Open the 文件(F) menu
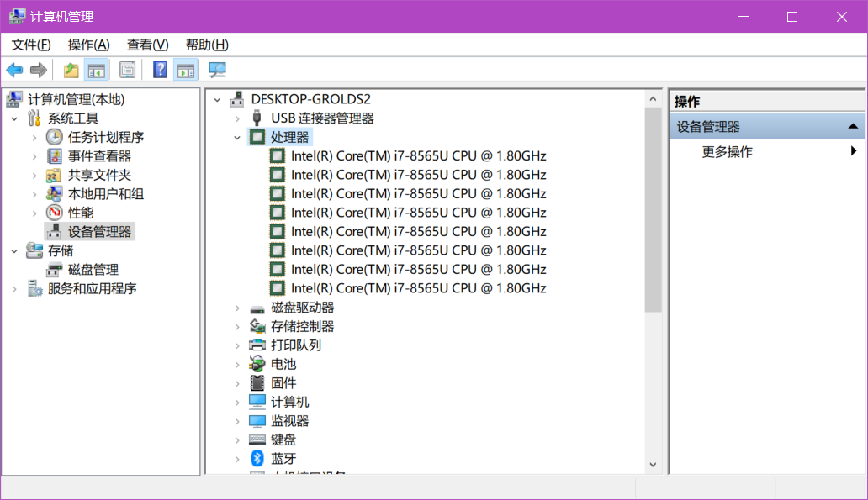This screenshot has height=500, width=868. coord(31,45)
